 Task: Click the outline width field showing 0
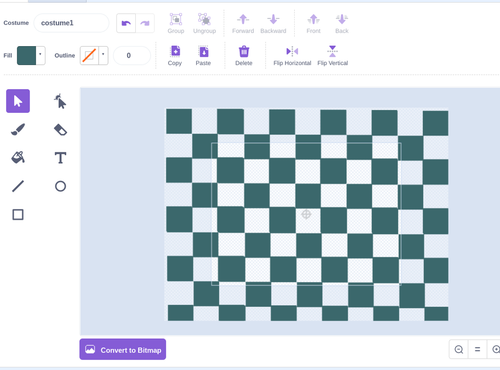132,55
